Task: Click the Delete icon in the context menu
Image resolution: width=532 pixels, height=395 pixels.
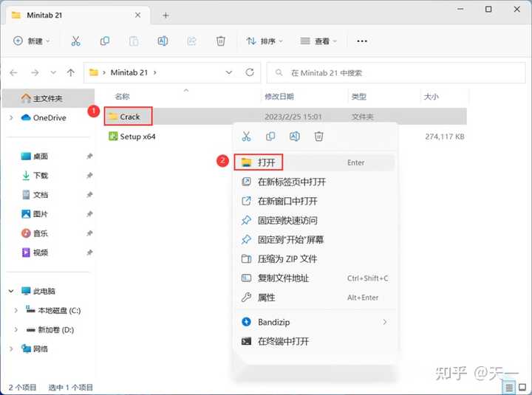Action: point(318,137)
